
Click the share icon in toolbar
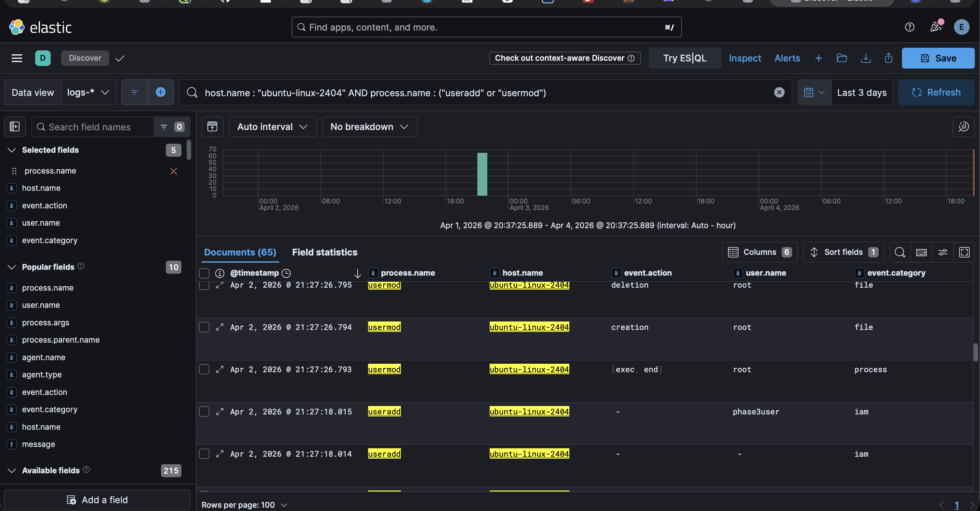coord(888,58)
